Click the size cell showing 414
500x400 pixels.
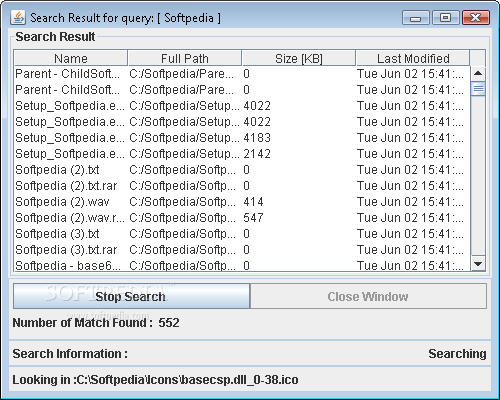(253, 202)
